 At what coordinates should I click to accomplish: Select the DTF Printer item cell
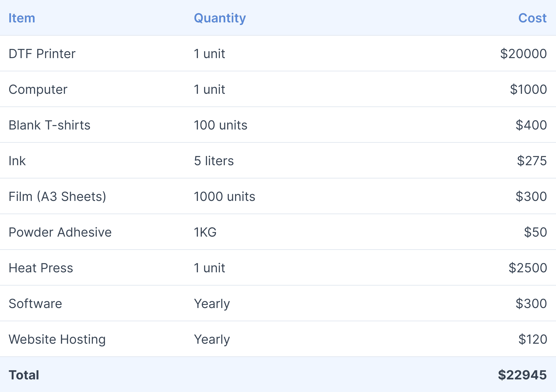click(42, 54)
